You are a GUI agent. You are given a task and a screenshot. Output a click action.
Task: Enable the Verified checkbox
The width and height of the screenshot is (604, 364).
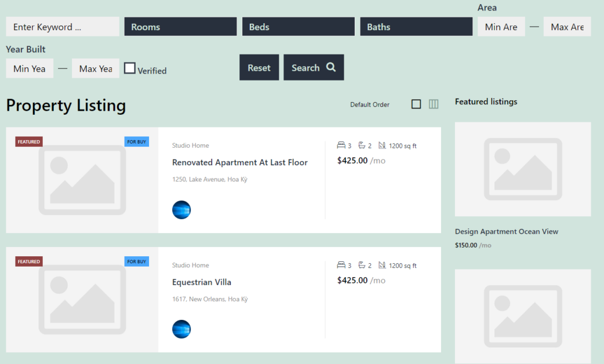pos(130,68)
